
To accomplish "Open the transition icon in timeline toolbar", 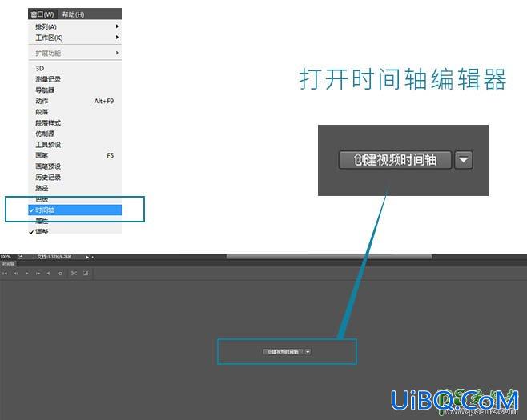I will pyautogui.click(x=86, y=274).
